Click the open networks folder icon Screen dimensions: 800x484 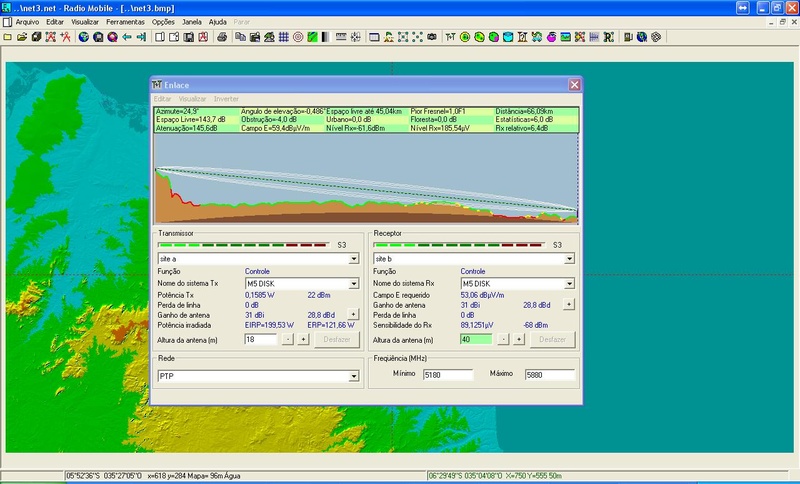click(x=22, y=37)
